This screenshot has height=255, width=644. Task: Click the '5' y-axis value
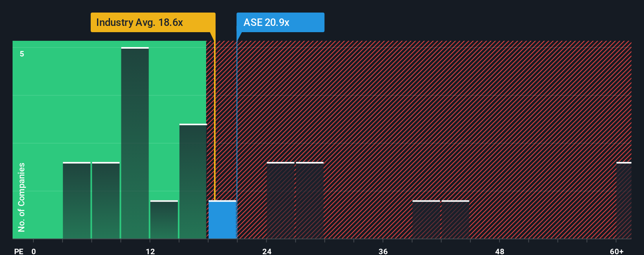pyautogui.click(x=22, y=54)
